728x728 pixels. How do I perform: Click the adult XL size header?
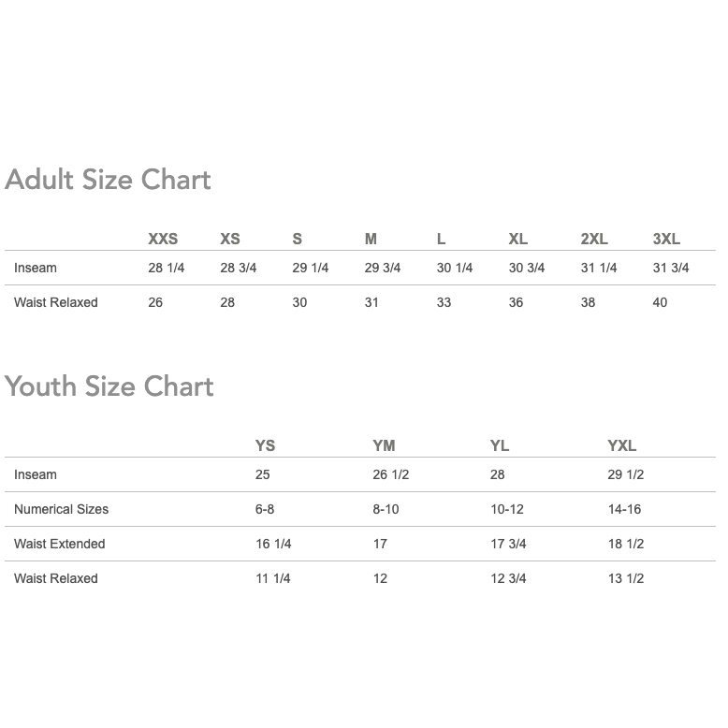coord(517,240)
